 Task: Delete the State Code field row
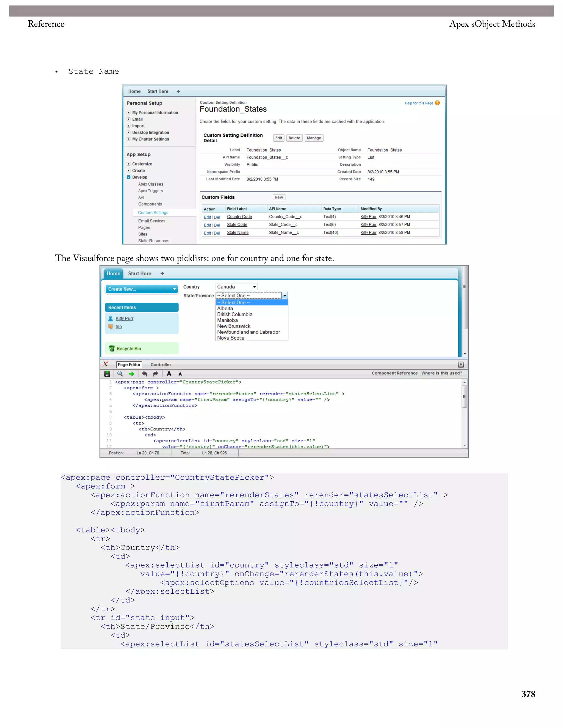click(217, 225)
